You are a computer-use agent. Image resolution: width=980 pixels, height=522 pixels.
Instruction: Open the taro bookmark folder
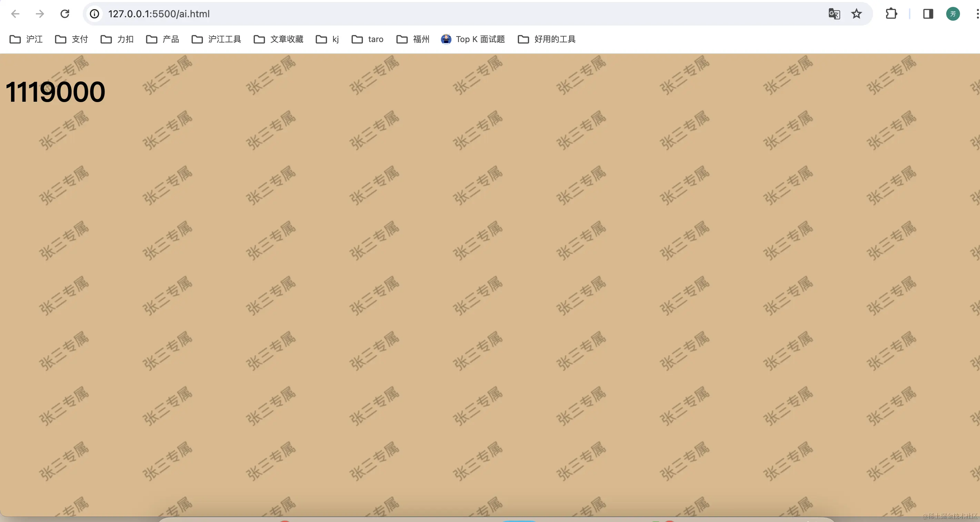point(368,39)
